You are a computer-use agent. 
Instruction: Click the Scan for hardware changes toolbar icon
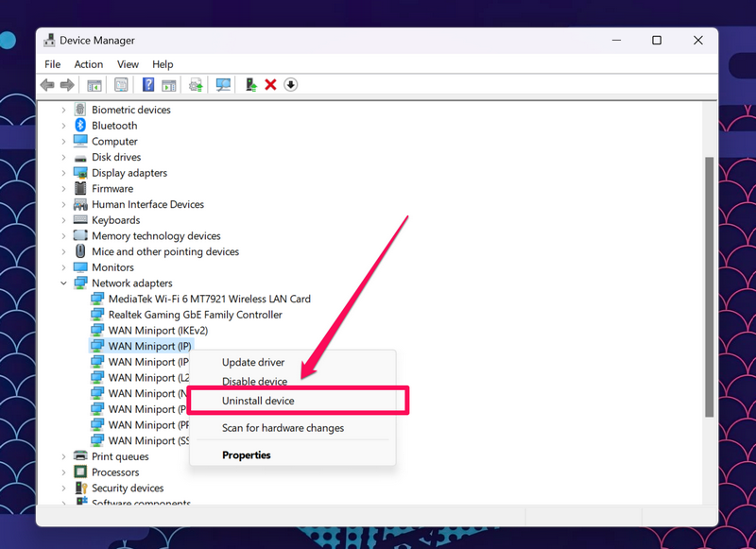coord(223,85)
